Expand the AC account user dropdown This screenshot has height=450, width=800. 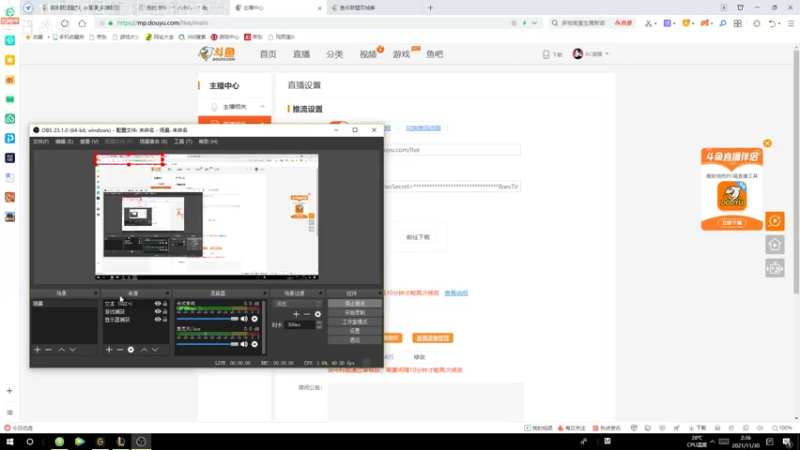pos(607,54)
